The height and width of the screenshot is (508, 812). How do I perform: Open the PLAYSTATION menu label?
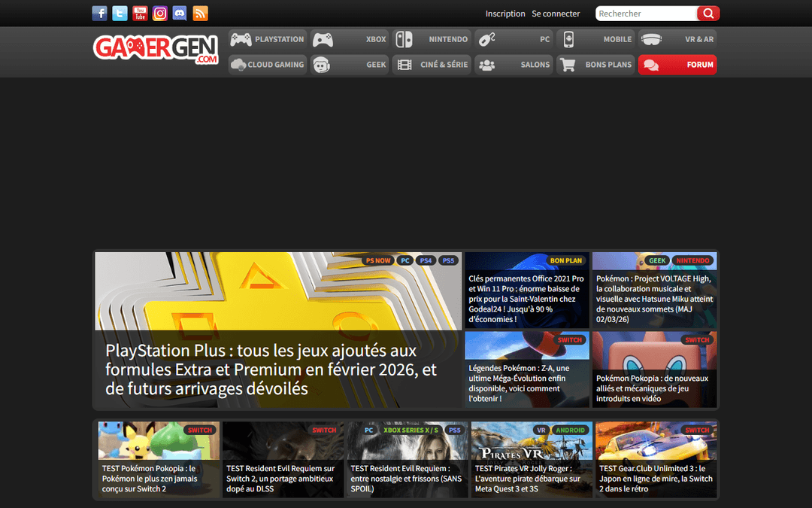point(279,39)
